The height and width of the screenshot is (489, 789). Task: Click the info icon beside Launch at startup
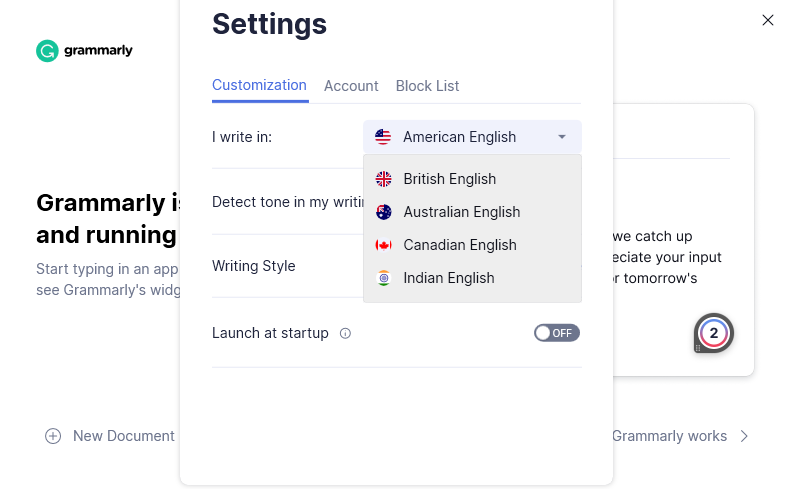pos(345,333)
